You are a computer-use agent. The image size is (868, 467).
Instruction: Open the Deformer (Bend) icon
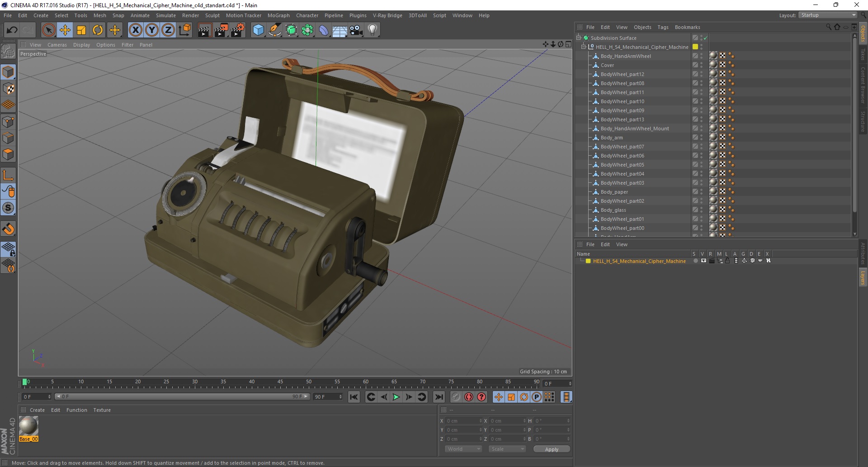click(x=324, y=30)
